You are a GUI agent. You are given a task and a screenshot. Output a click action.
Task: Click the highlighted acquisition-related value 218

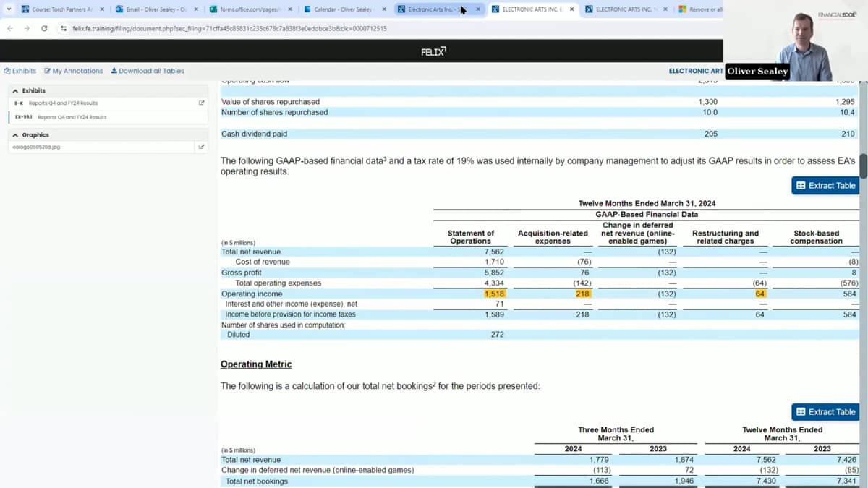(x=583, y=294)
